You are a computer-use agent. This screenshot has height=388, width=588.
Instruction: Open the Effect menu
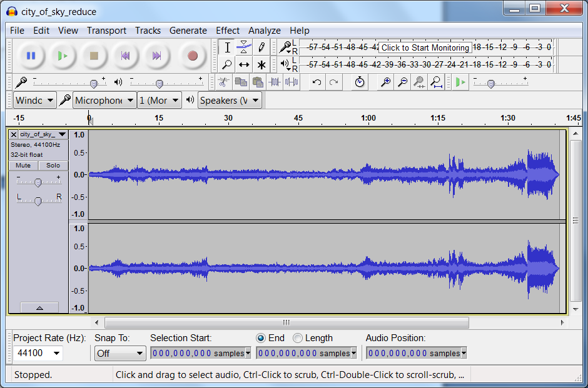[x=227, y=30]
